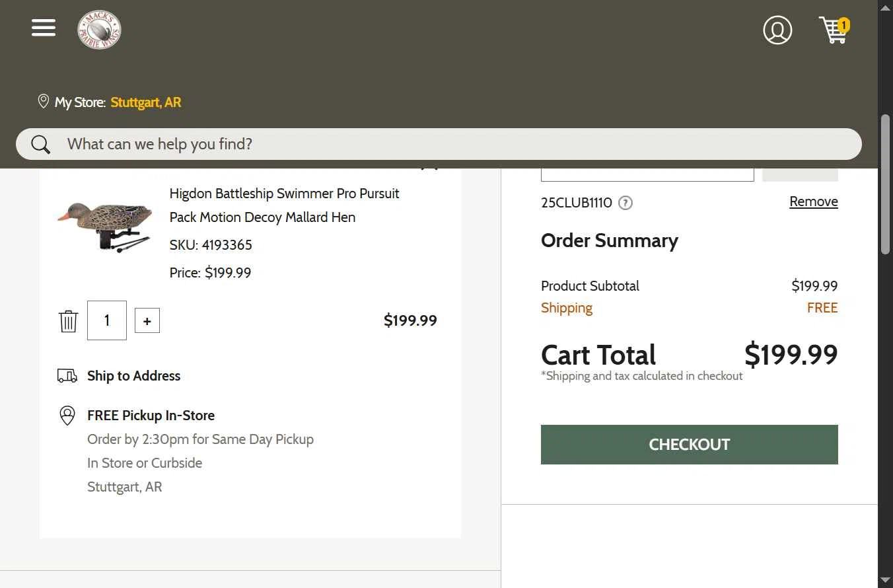Click the search magnifier icon
893x588 pixels.
tap(40, 144)
